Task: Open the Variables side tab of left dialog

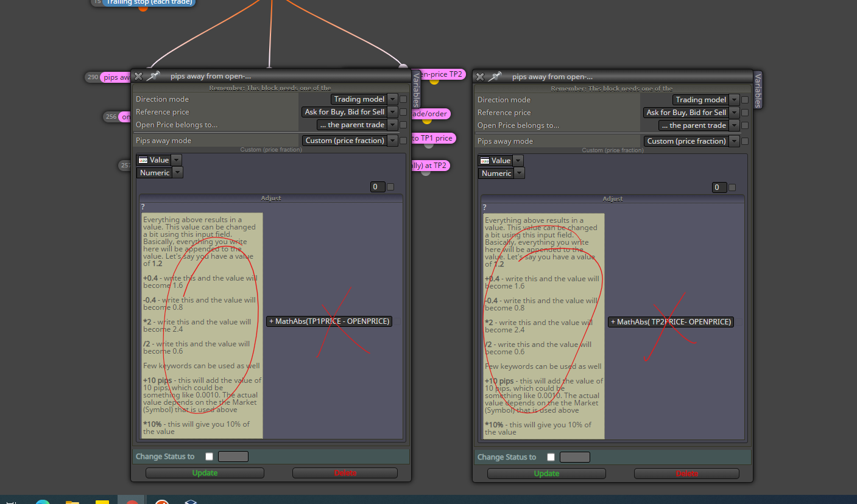Action: coord(417,89)
